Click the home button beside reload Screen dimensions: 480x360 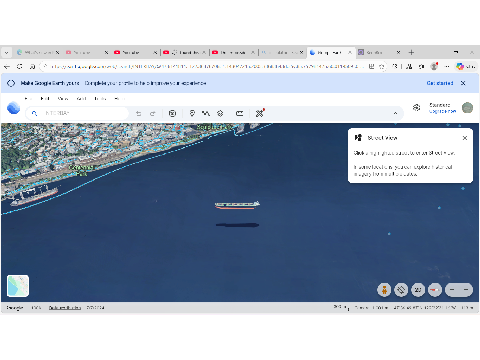pos(32,67)
